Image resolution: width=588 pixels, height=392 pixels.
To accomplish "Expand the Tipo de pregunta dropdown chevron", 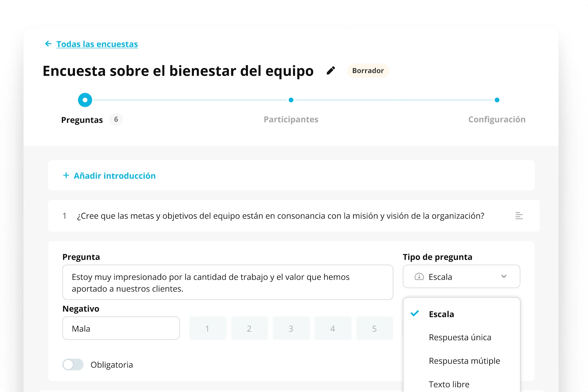I will pyautogui.click(x=504, y=277).
